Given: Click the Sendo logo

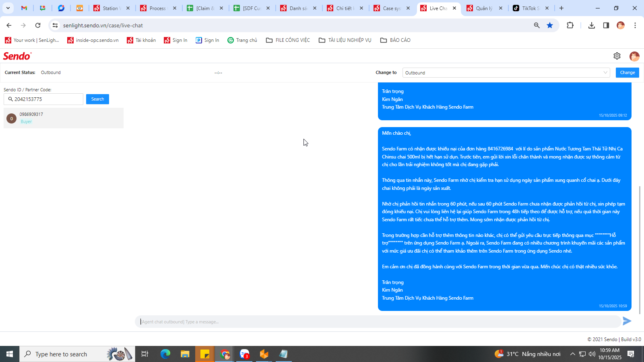Looking at the screenshot, I should point(17,56).
